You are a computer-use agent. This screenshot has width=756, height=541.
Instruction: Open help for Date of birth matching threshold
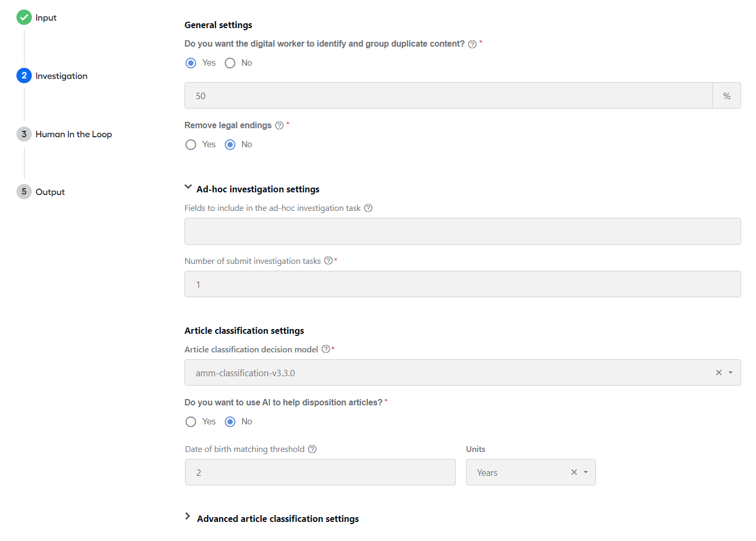[x=312, y=449]
